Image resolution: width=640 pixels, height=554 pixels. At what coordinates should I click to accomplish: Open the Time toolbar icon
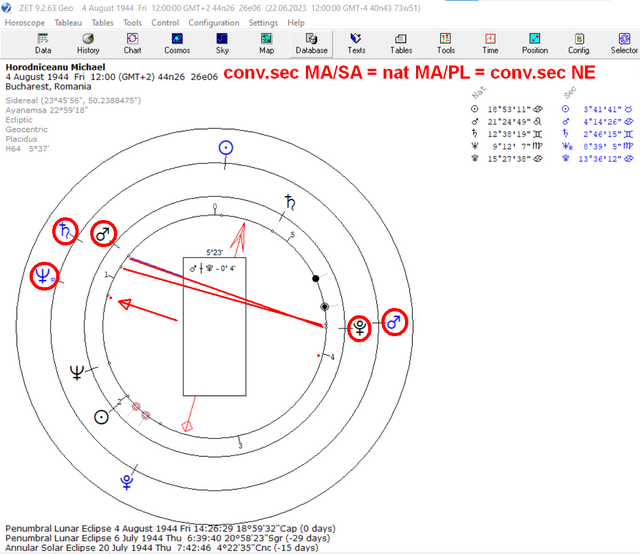[490, 44]
